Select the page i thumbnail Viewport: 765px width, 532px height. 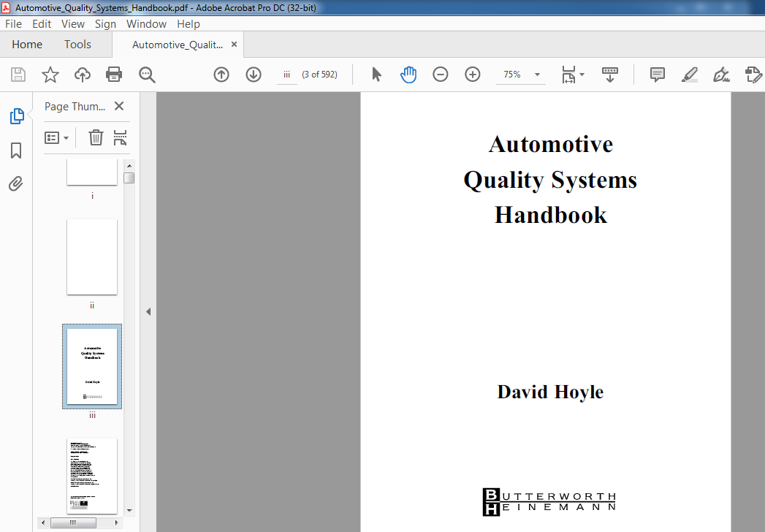92,172
